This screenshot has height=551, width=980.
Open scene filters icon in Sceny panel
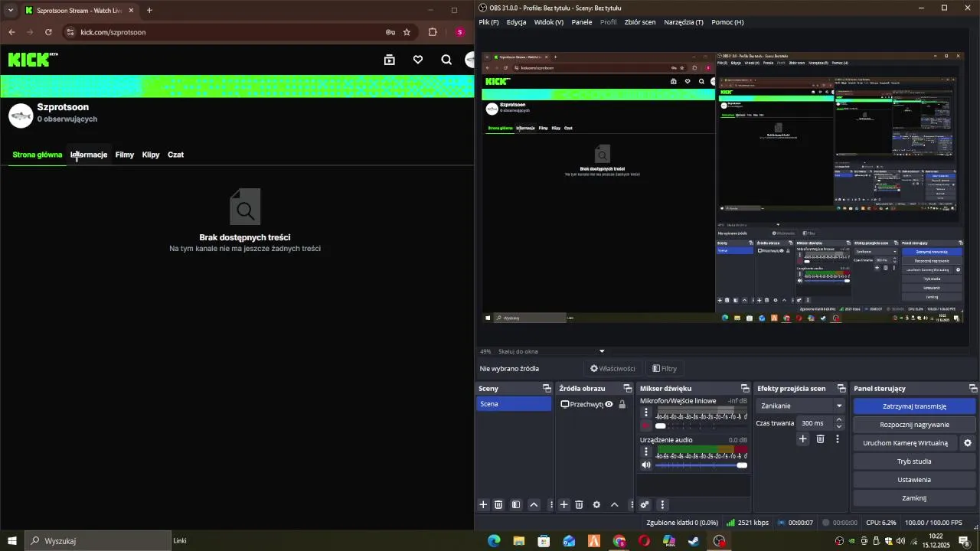click(516, 505)
